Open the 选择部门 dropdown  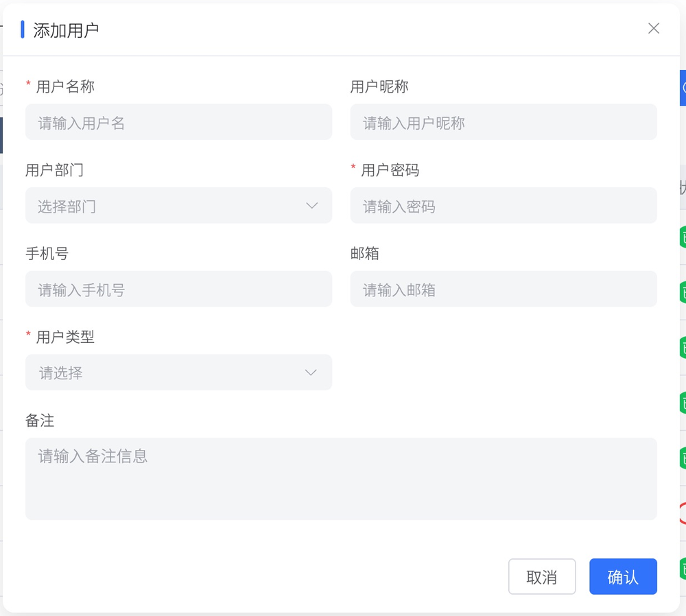coord(178,206)
